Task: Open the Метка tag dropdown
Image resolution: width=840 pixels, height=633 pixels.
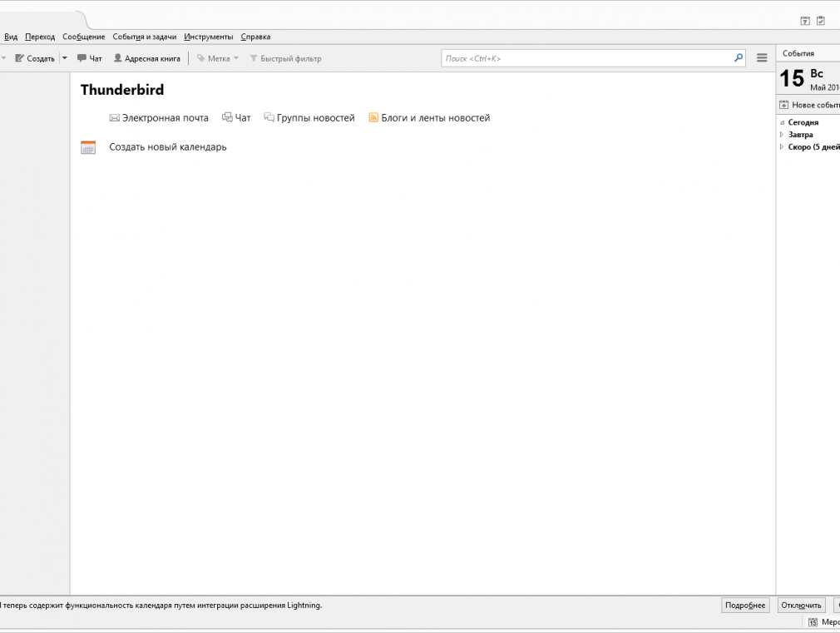Action: pyautogui.click(x=217, y=58)
